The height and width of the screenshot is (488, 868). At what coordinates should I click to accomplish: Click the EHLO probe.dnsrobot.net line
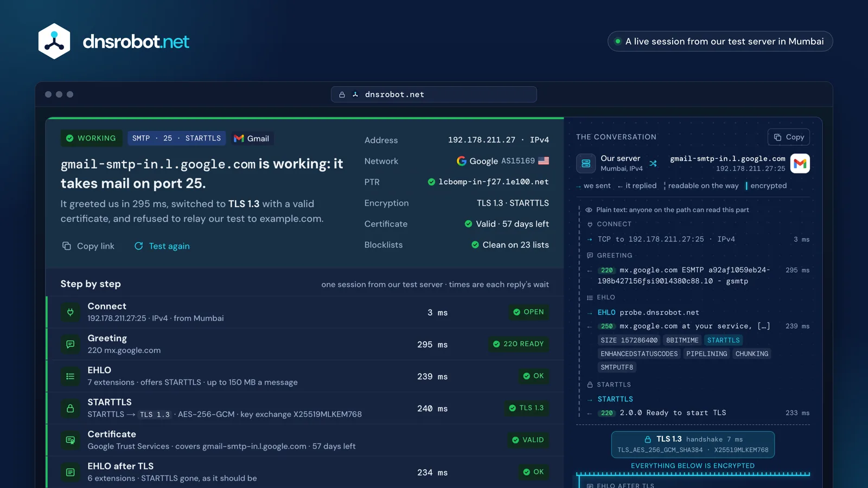coord(648,313)
